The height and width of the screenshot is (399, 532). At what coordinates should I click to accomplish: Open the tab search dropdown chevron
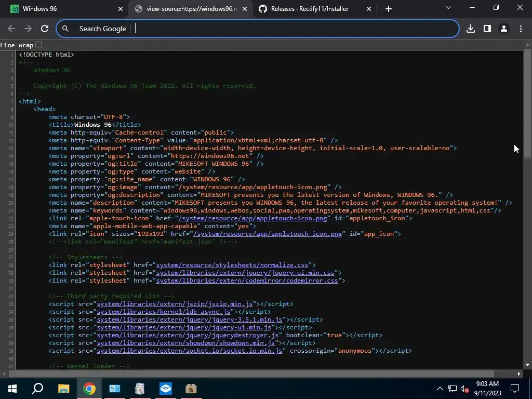(x=448, y=7)
